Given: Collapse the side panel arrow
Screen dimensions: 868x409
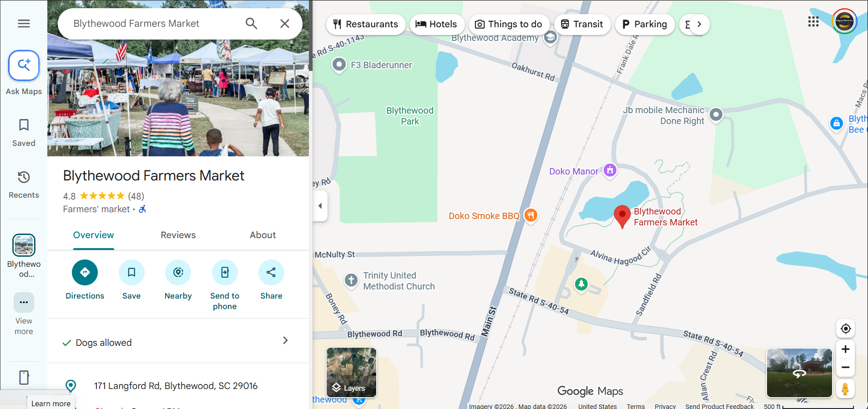Looking at the screenshot, I should tap(320, 206).
